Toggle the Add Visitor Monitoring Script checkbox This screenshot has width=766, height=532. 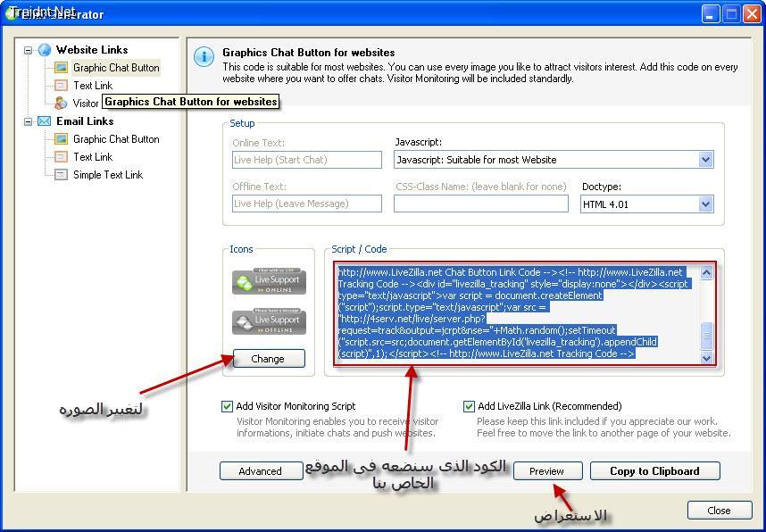coord(227,406)
